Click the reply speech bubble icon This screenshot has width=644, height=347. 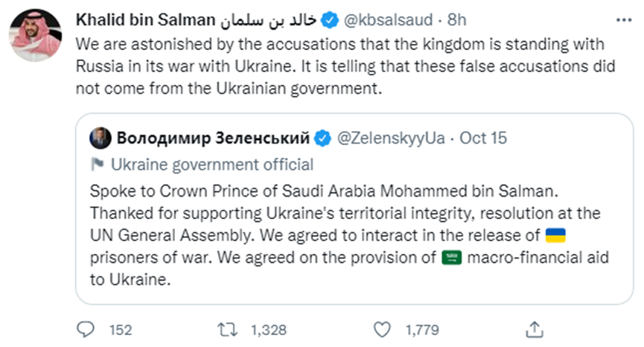tap(88, 328)
